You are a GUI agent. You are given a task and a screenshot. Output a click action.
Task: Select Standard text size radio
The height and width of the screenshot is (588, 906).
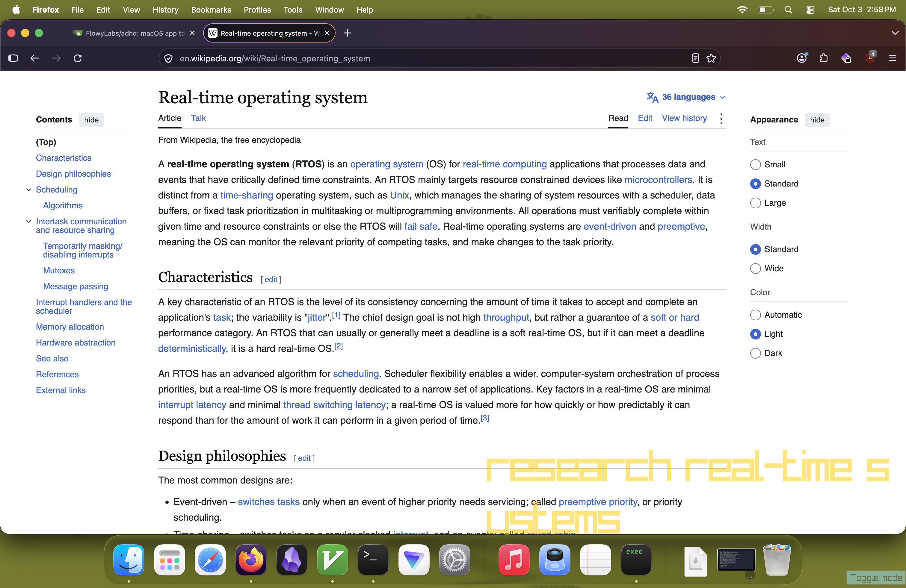coord(755,184)
